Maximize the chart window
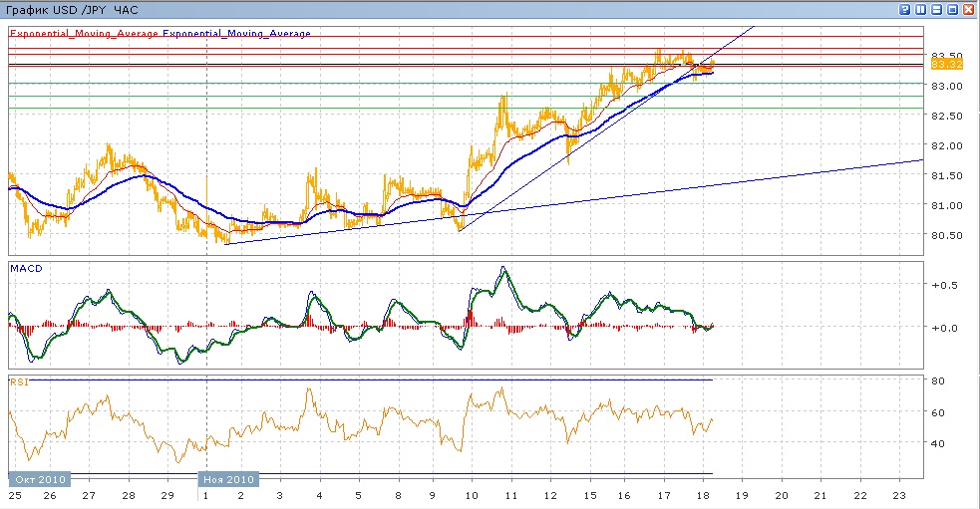The image size is (980, 509). coord(952,9)
